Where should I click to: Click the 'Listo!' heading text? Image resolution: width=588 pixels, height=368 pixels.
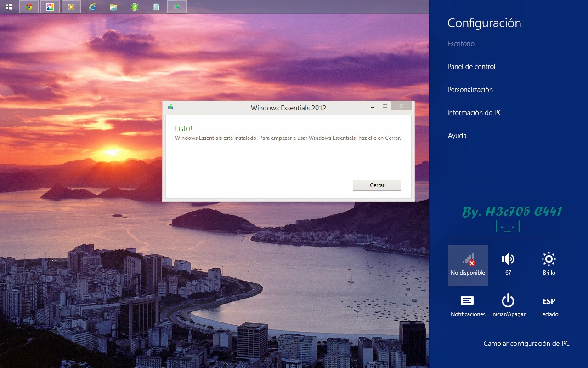click(184, 128)
